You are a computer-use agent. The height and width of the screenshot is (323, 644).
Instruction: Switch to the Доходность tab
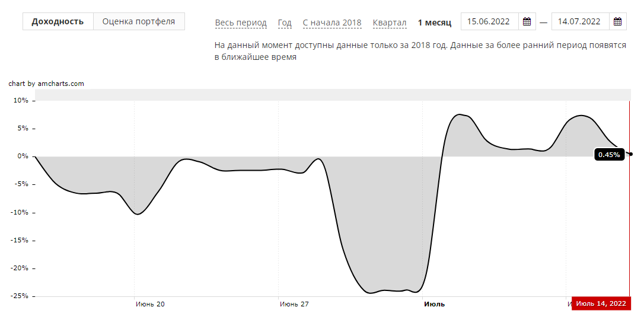click(58, 21)
